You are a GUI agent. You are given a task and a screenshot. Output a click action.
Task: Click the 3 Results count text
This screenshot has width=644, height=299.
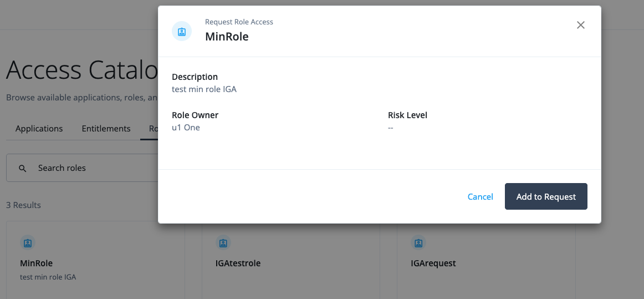tap(23, 205)
